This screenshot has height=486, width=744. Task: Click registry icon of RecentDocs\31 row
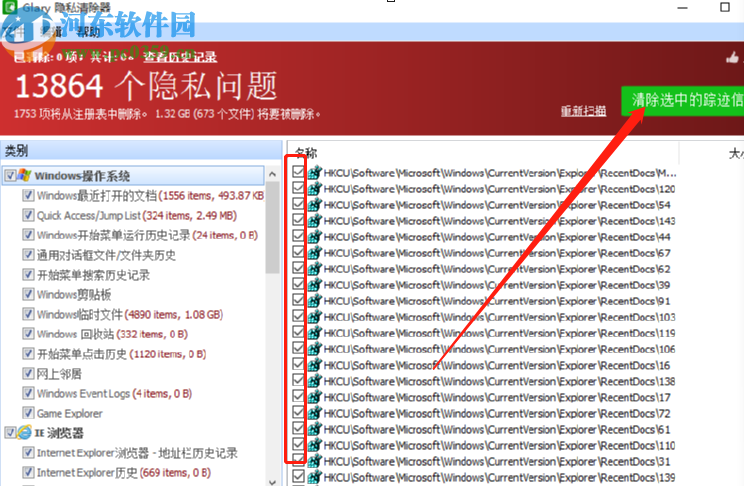[x=315, y=461]
